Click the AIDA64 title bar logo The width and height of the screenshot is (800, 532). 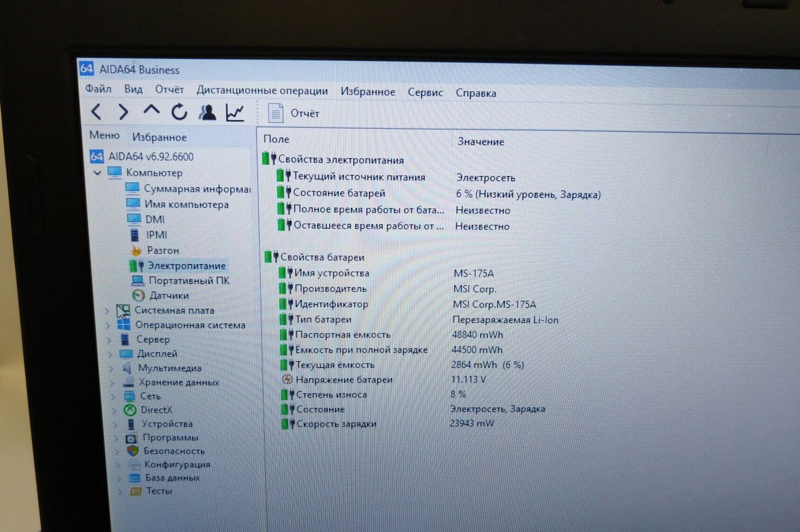[86, 68]
